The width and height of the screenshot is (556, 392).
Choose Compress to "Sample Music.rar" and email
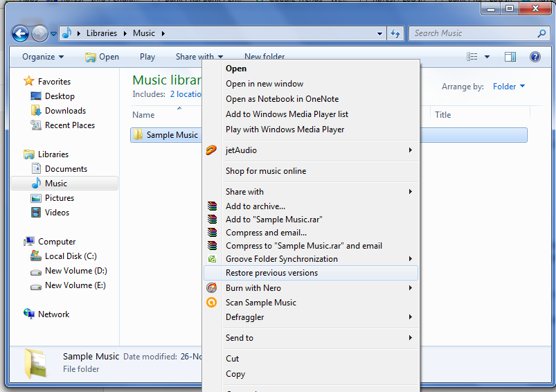coord(312,245)
